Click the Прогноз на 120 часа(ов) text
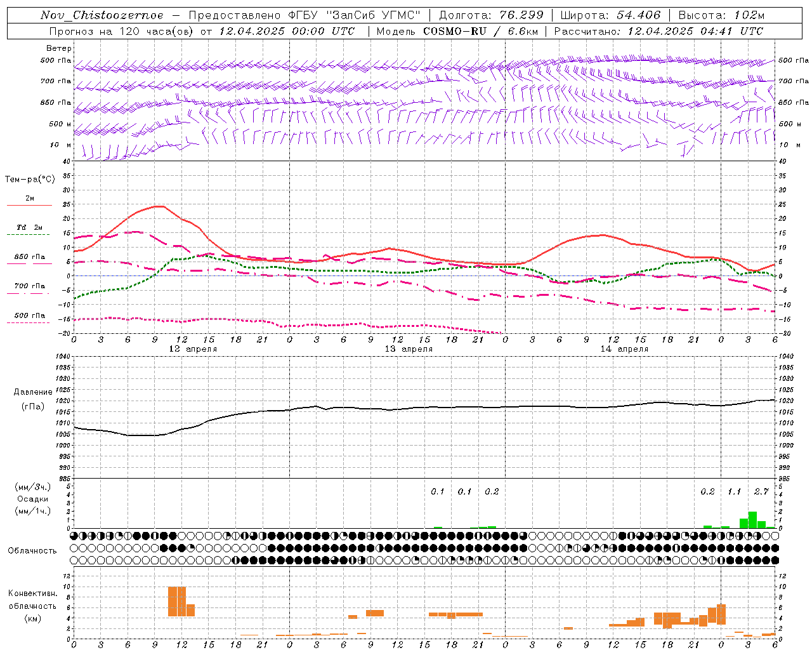 click(x=122, y=31)
